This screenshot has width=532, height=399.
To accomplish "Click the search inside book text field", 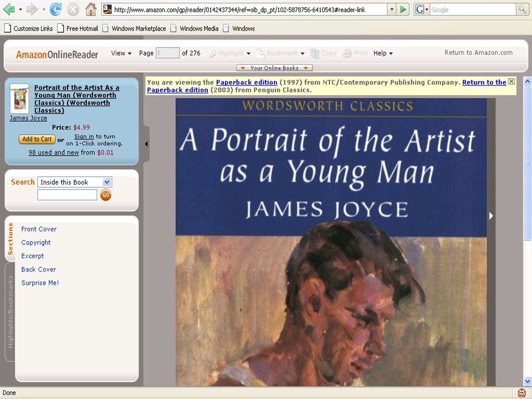I will (x=67, y=195).
